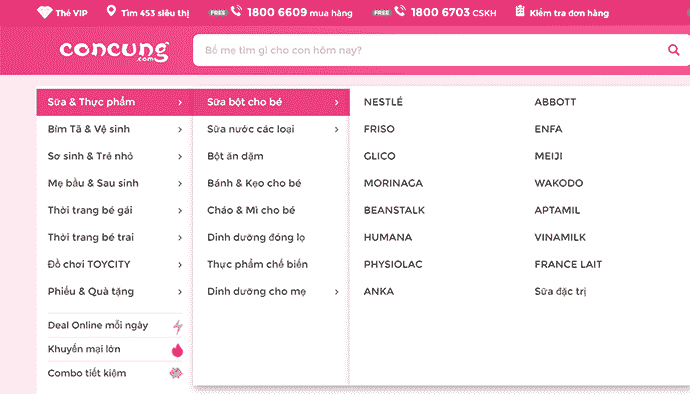The image size is (690, 394).
Task: Open Bột ăn dặm subcategory
Action: click(x=235, y=156)
